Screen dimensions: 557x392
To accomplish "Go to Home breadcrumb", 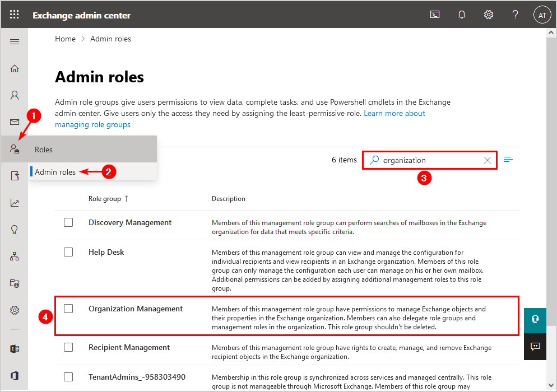I will coord(66,39).
